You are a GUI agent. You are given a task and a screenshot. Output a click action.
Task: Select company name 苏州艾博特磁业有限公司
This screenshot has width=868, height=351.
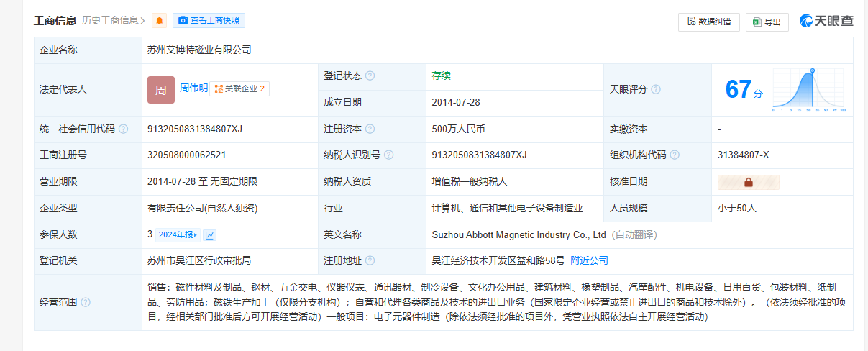click(199, 50)
